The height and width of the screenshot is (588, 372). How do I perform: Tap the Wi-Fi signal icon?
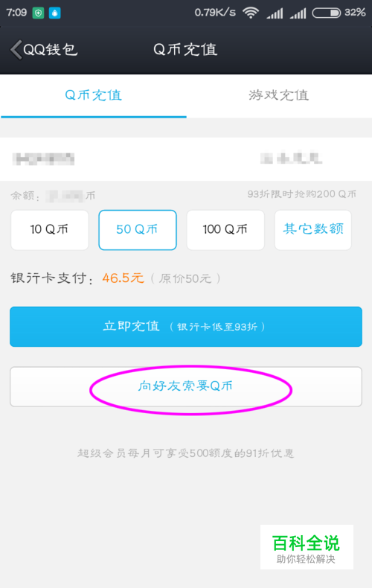[x=251, y=13]
